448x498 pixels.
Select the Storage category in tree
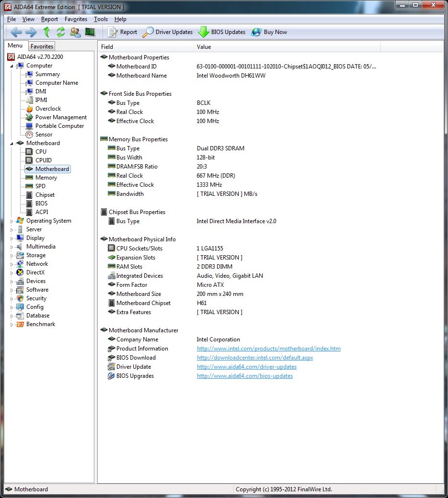point(36,255)
